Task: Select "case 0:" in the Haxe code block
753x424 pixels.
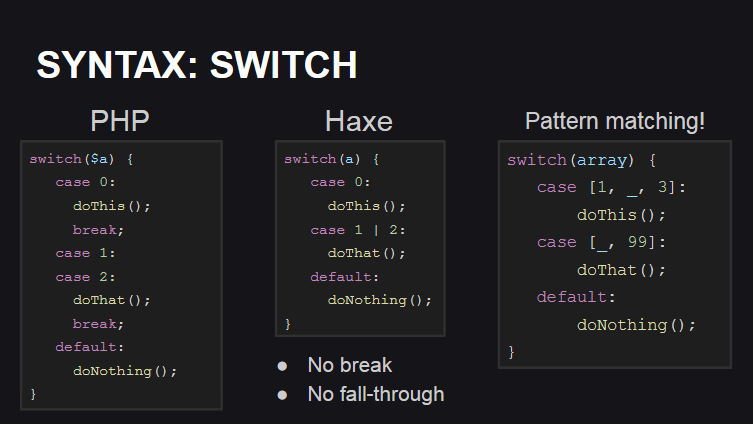Action: click(340, 182)
